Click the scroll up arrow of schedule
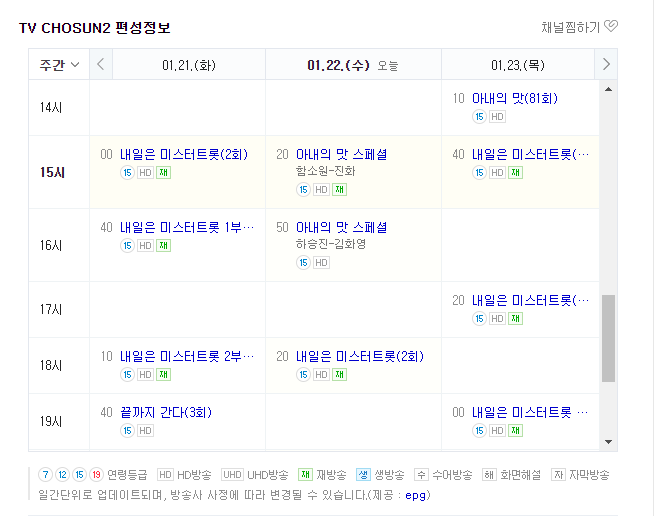This screenshot has width=659, height=516. 609,89
